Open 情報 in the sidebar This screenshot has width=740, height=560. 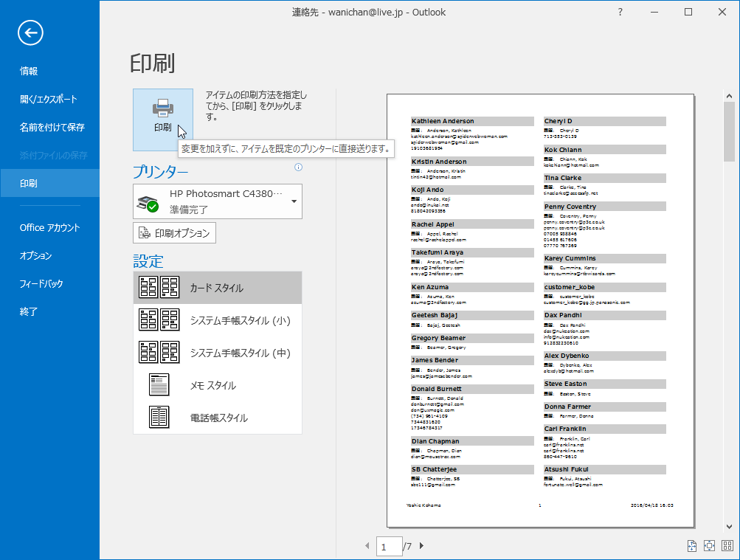pos(49,71)
